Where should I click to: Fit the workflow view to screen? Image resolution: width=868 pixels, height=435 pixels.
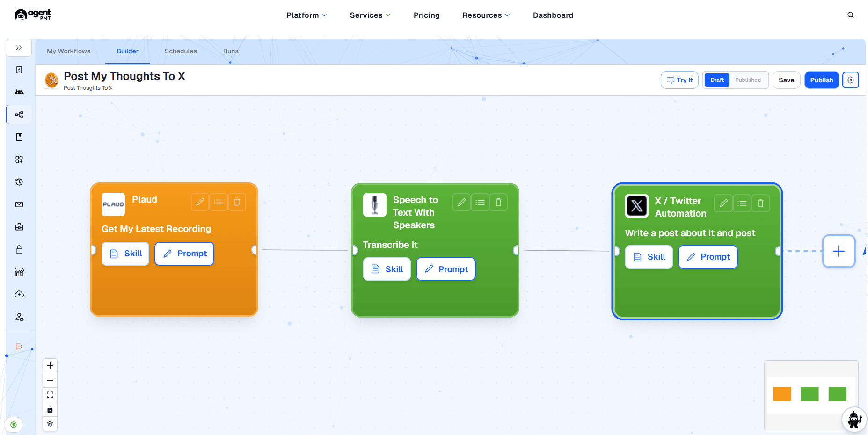pos(50,395)
